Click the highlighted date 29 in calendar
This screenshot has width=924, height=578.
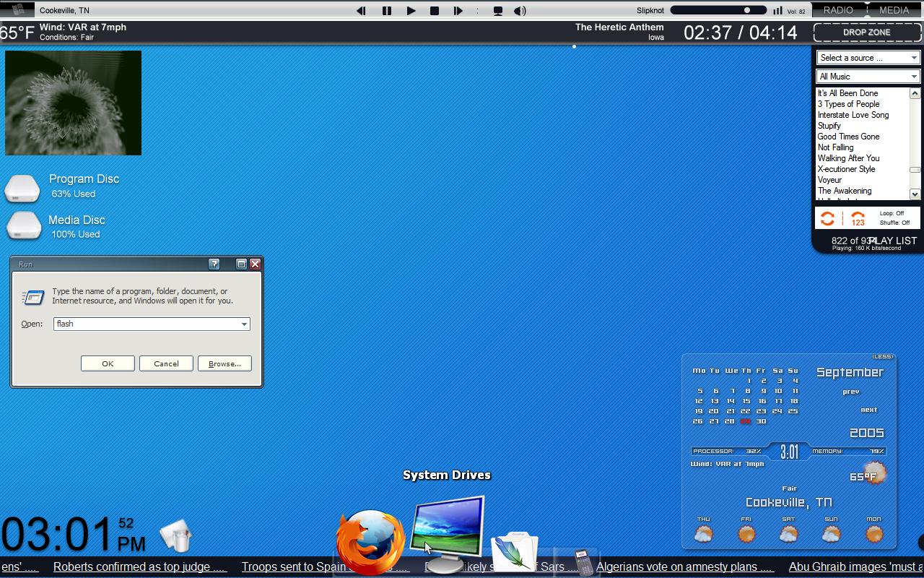(x=745, y=421)
